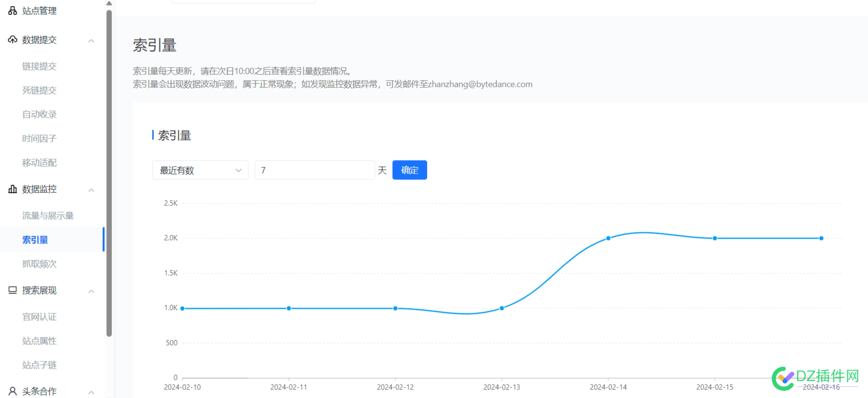Open the 移动适配 menu item
Screen dimensions: 868x398
pyautogui.click(x=39, y=162)
